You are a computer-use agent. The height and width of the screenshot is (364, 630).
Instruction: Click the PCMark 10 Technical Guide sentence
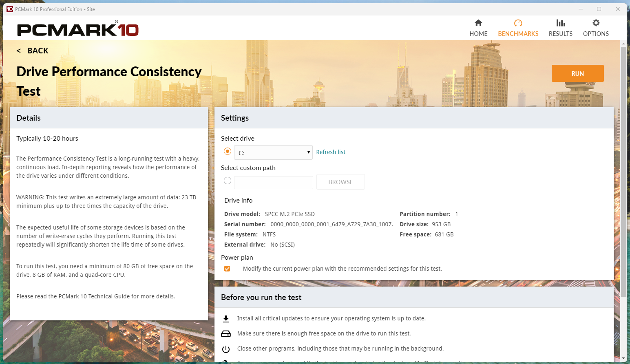[96, 296]
